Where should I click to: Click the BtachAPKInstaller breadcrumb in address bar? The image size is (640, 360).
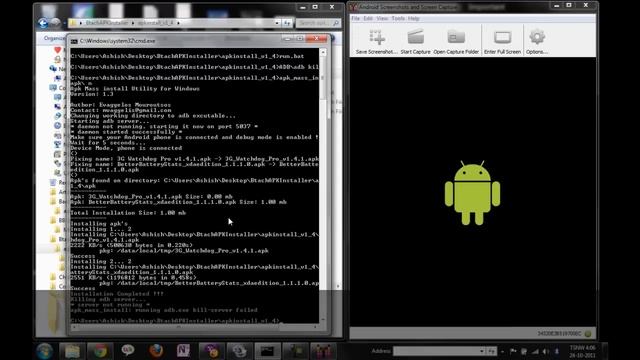[107, 23]
